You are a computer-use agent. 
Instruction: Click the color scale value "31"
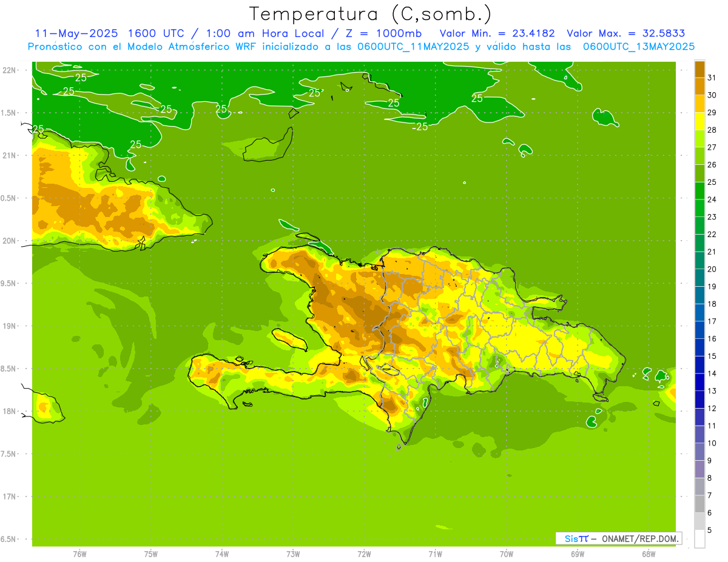pyautogui.click(x=712, y=78)
